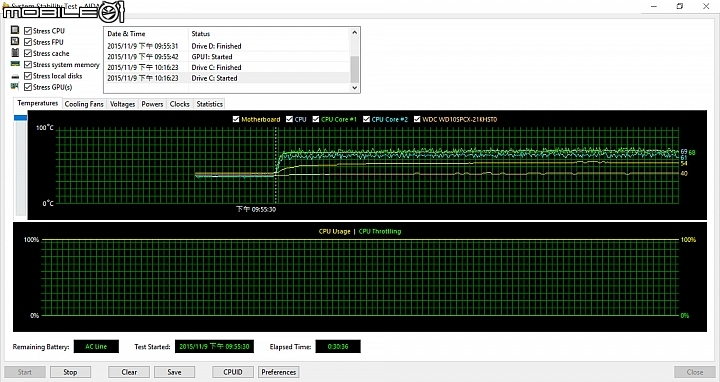
Task: Select the 'Drive D: Finished' log row
Action: [228, 46]
